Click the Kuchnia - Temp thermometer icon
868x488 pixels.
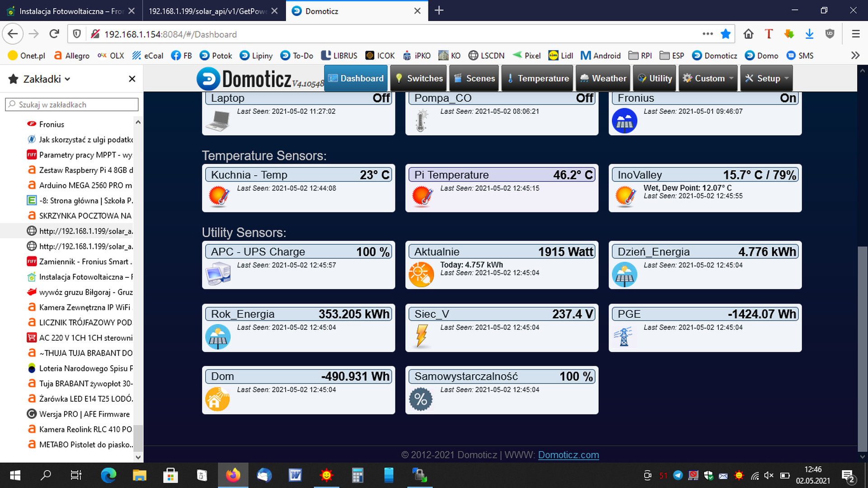click(x=219, y=197)
